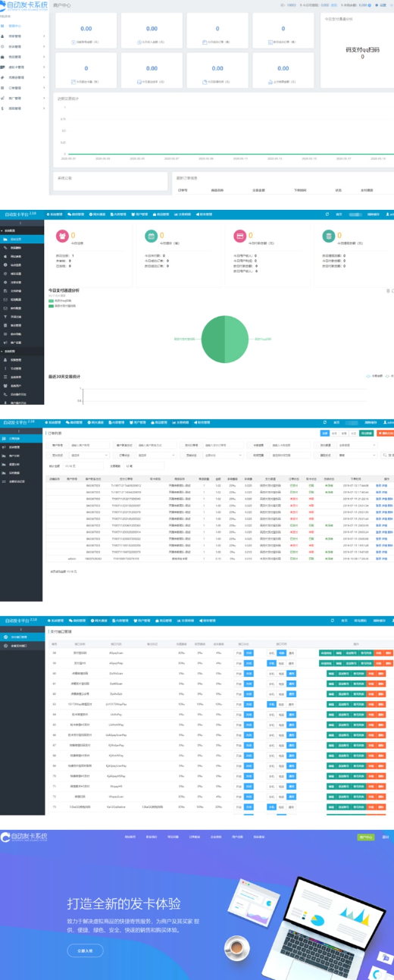Click the blue button at order list toolbar

[325, 432]
